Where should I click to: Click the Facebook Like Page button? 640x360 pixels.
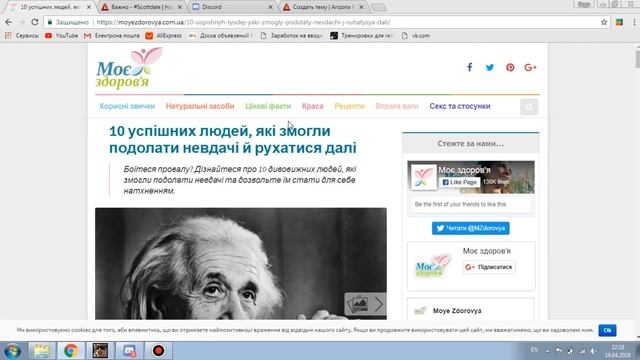[x=460, y=182]
